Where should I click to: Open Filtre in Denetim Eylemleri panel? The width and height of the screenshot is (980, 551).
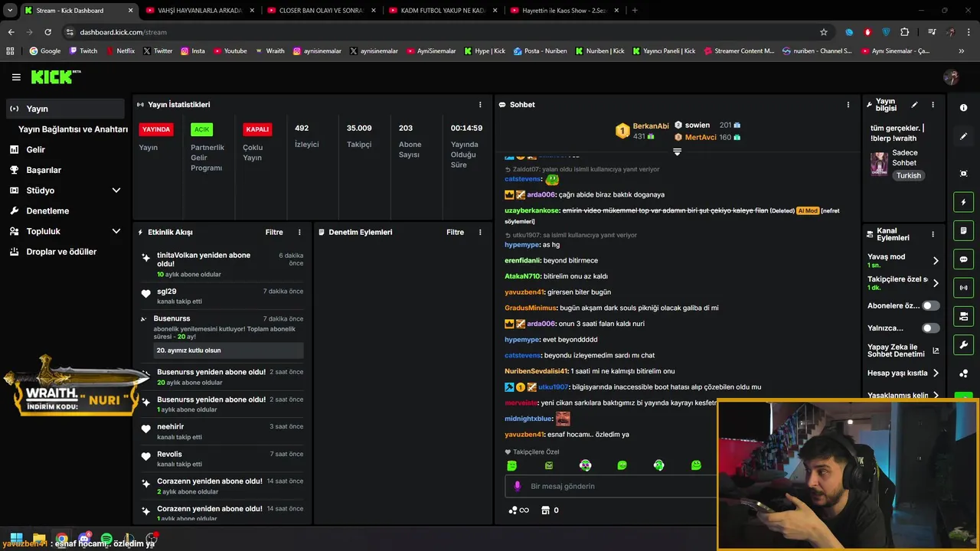[x=455, y=232]
